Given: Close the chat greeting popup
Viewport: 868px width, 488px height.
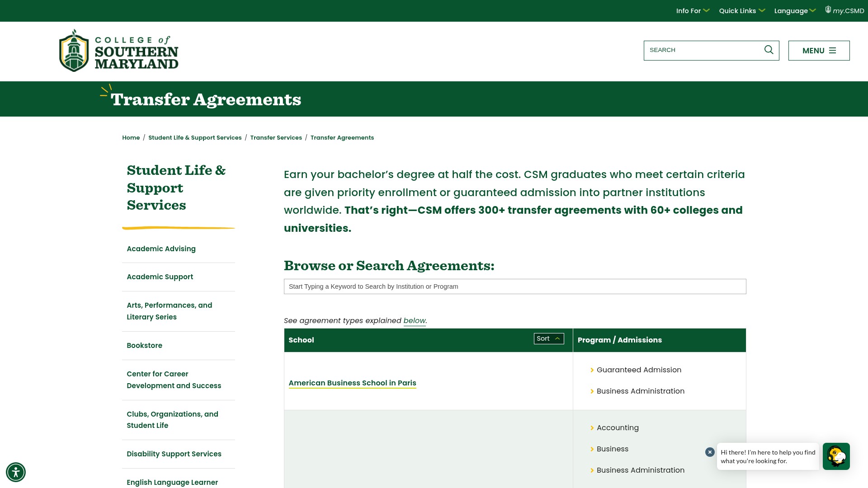Looking at the screenshot, I should (710, 452).
